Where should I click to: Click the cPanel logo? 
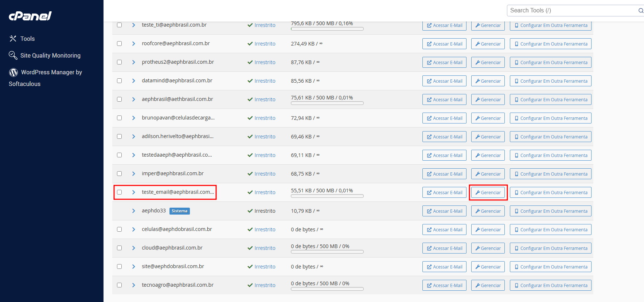click(x=30, y=16)
